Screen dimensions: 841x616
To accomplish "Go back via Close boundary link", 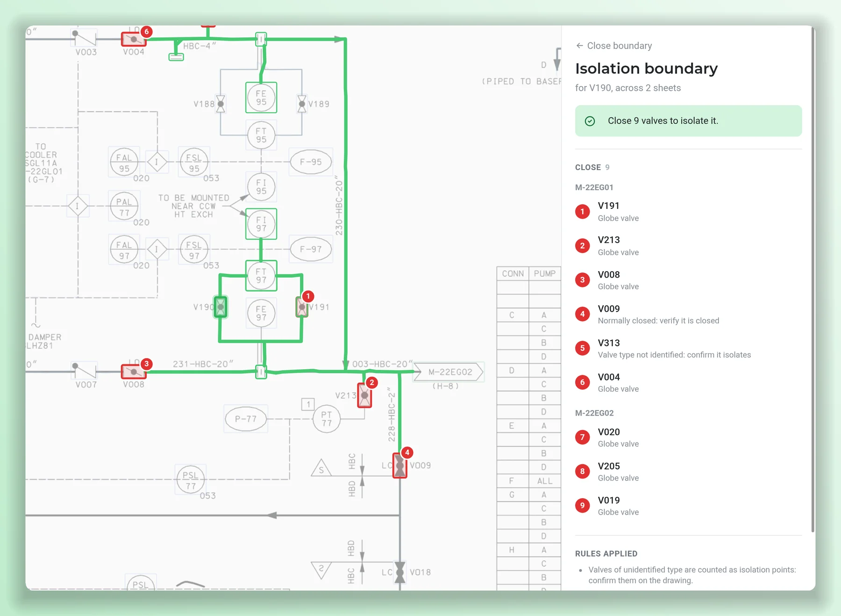I will tap(614, 46).
